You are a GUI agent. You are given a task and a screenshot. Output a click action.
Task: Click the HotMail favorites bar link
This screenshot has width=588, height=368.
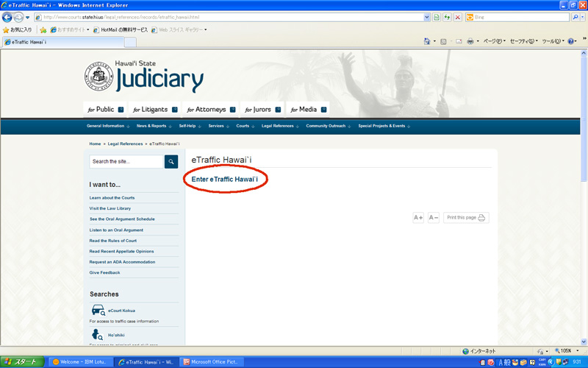[x=120, y=29]
